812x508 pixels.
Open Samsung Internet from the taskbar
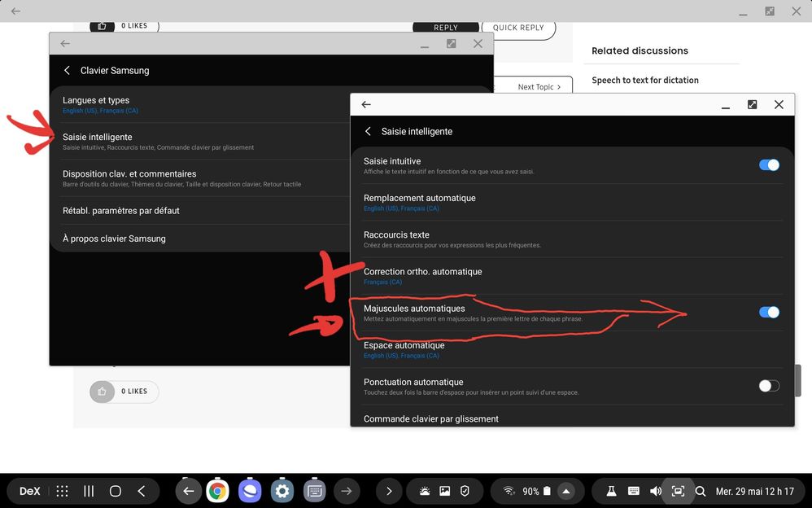250,491
